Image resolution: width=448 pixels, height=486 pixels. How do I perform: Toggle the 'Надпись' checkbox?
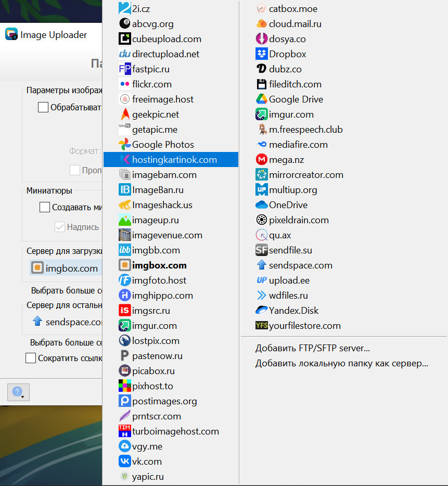pyautogui.click(x=59, y=227)
